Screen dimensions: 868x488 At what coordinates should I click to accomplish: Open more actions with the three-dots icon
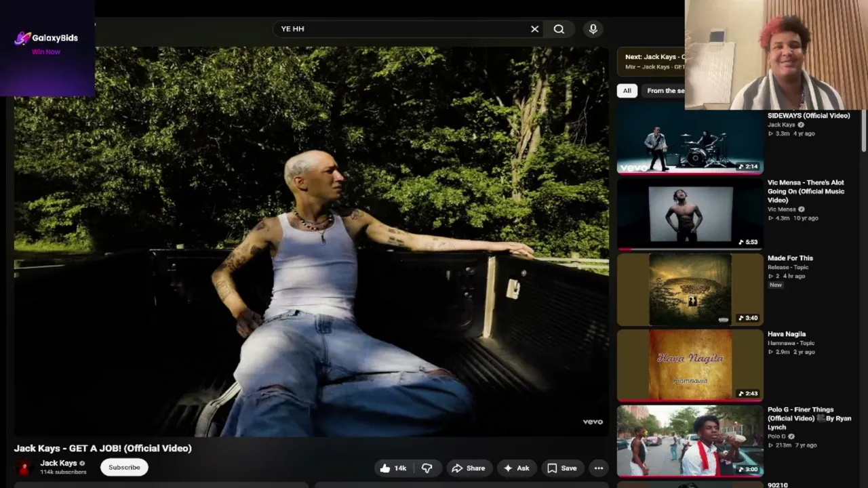pyautogui.click(x=599, y=468)
